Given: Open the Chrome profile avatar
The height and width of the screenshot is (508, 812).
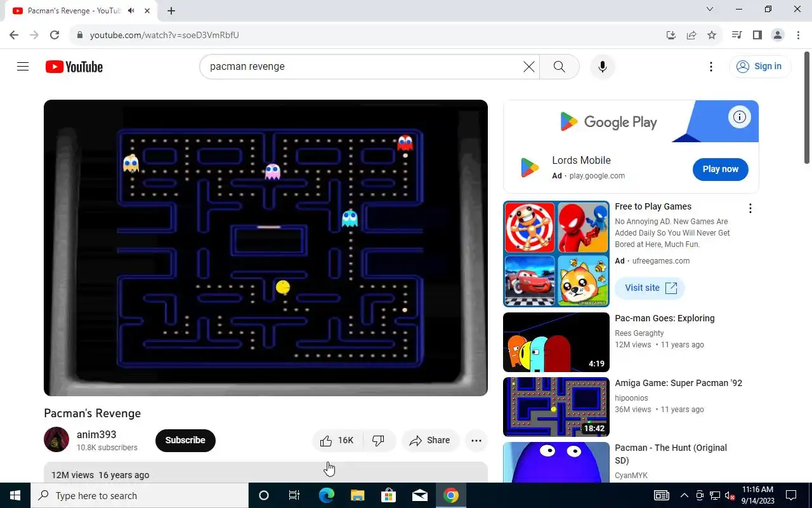Looking at the screenshot, I should click(778, 35).
